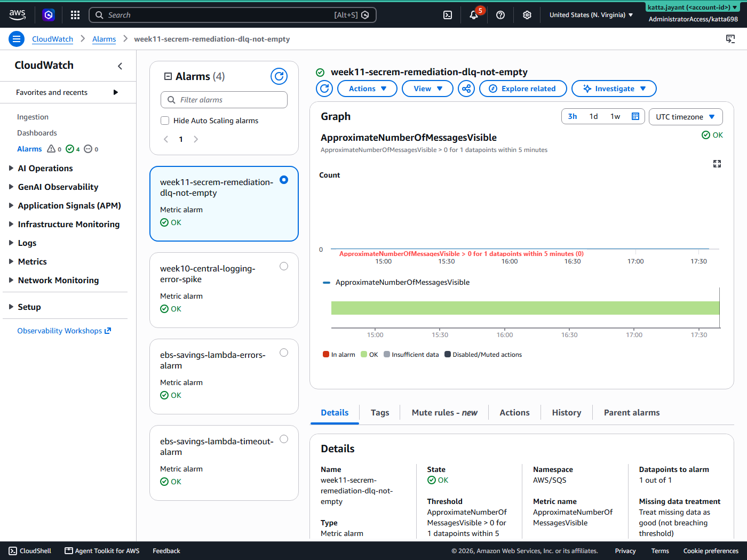Select the ebs-savings-lambda-timeout-alarm radio
The image size is (747, 560).
point(284,439)
